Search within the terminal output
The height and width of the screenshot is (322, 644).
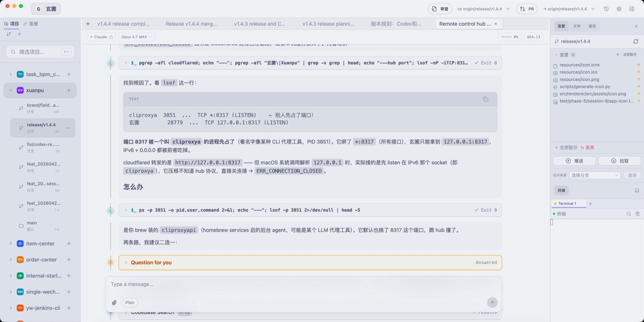pos(629,214)
